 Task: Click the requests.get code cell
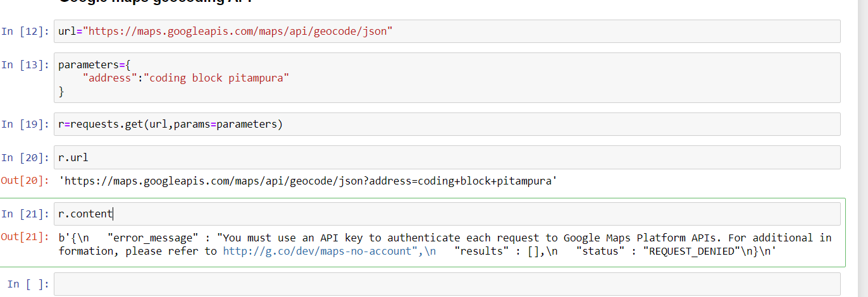coord(447,124)
